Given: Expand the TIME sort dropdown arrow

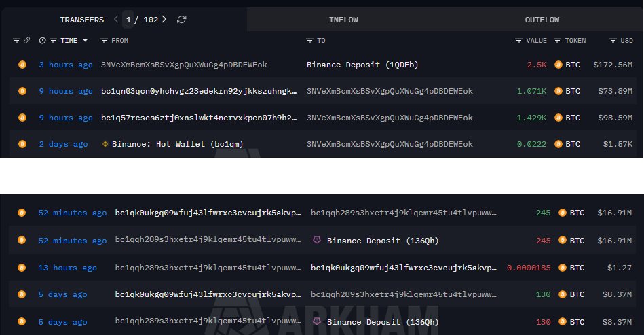Looking at the screenshot, I should (85, 41).
